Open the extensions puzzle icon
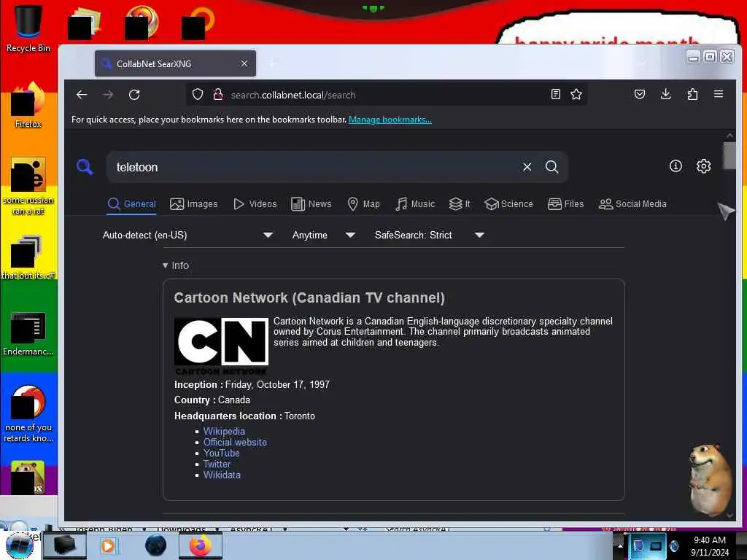The width and height of the screenshot is (747, 560). 692,94
